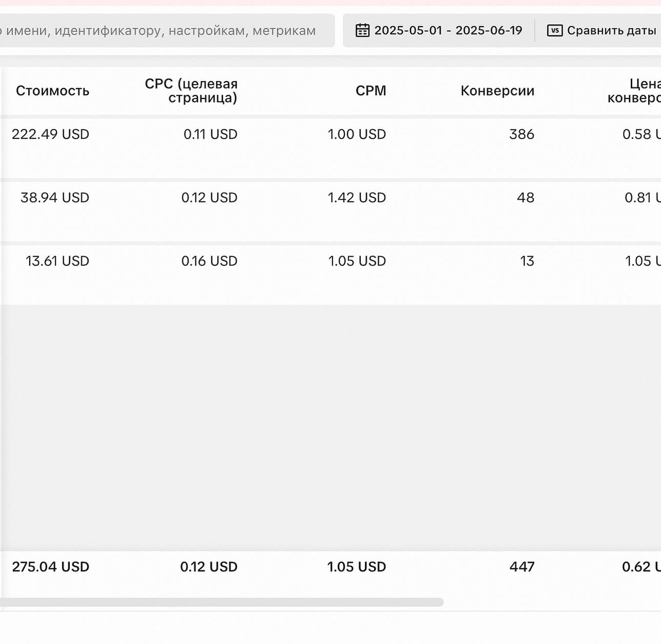Click the 48 conversions cell
661x644 pixels.
525,198
